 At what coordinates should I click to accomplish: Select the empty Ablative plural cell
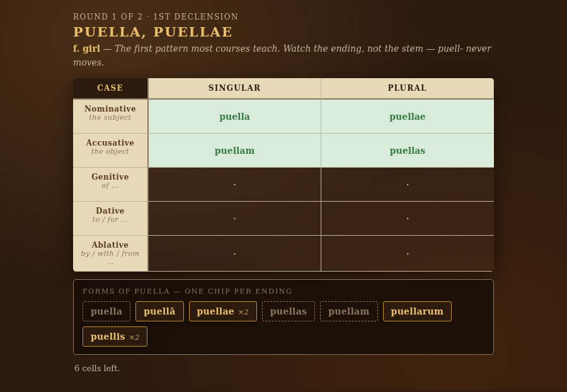tap(408, 253)
